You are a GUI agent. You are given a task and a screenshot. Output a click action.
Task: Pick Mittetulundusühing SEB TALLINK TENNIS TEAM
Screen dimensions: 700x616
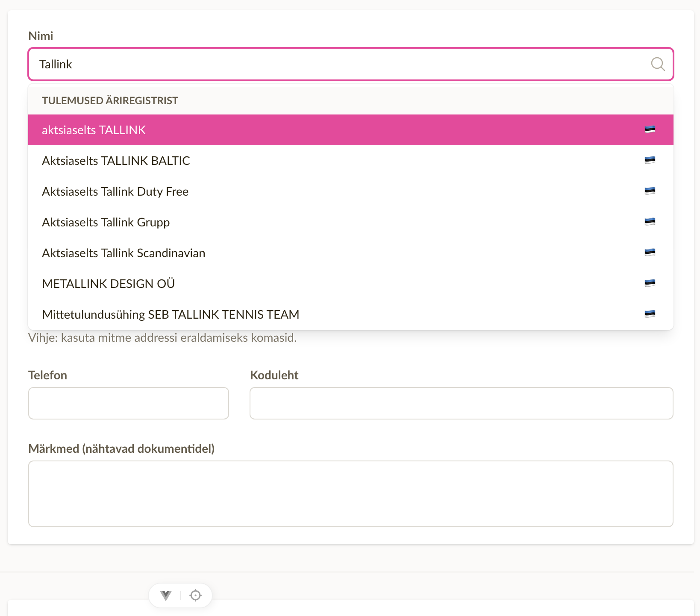[x=351, y=314]
